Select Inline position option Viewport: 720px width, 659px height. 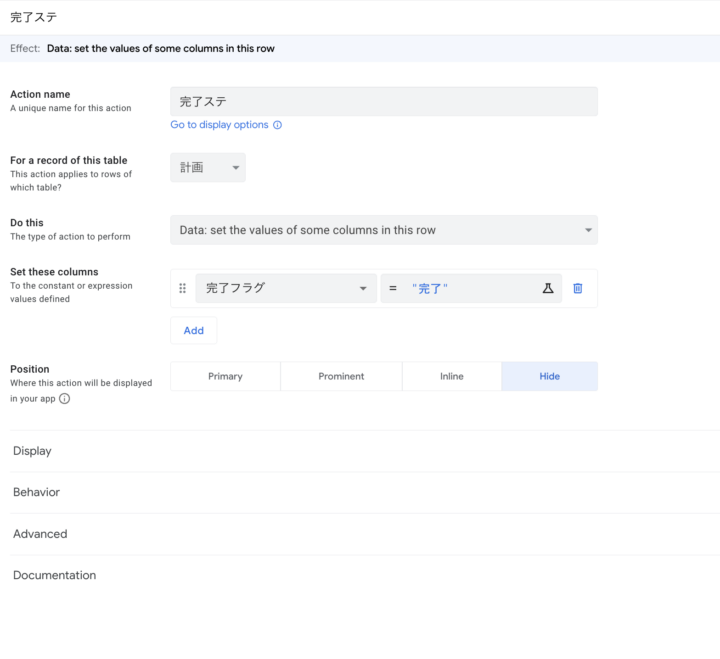(451, 376)
